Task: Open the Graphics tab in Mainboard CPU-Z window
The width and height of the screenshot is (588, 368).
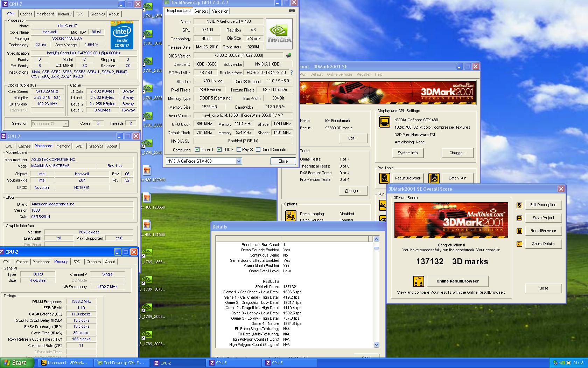Action: pos(96,146)
